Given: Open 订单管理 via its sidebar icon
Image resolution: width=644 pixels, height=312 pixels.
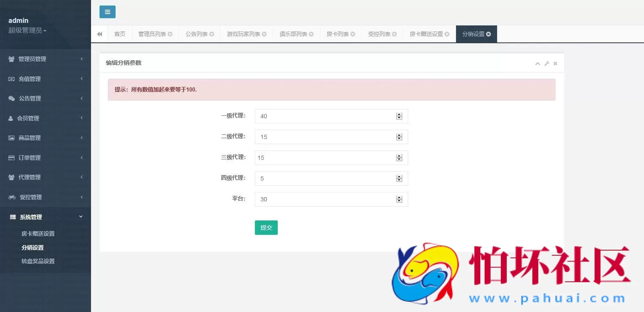Looking at the screenshot, I should point(11,157).
